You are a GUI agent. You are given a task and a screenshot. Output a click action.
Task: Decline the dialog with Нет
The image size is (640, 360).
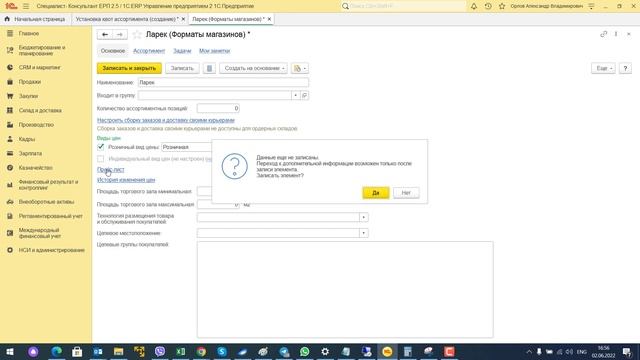[406, 193]
